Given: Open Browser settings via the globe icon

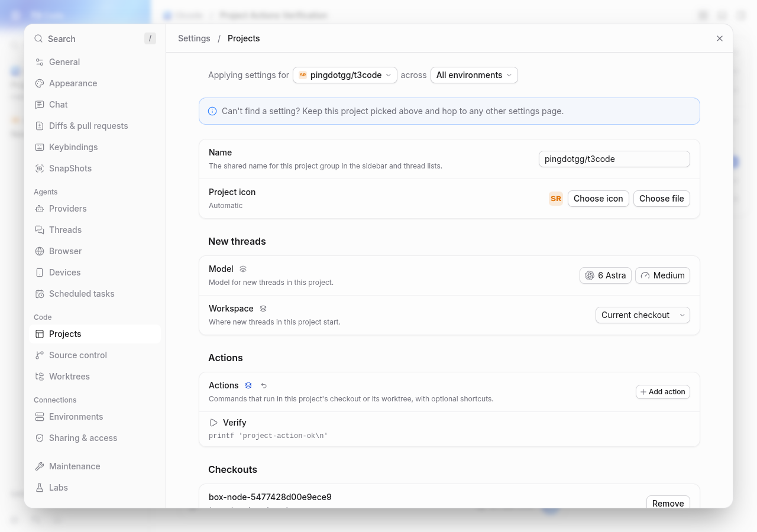Looking at the screenshot, I should point(40,251).
